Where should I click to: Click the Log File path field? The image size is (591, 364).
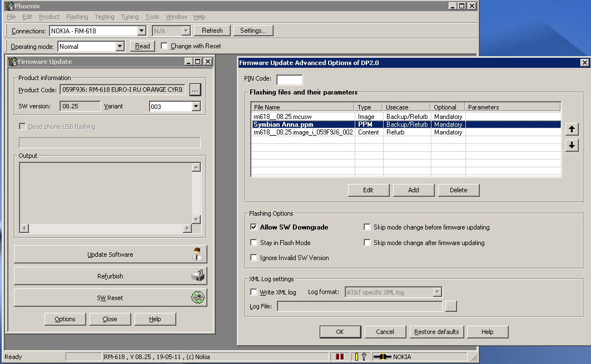click(360, 306)
